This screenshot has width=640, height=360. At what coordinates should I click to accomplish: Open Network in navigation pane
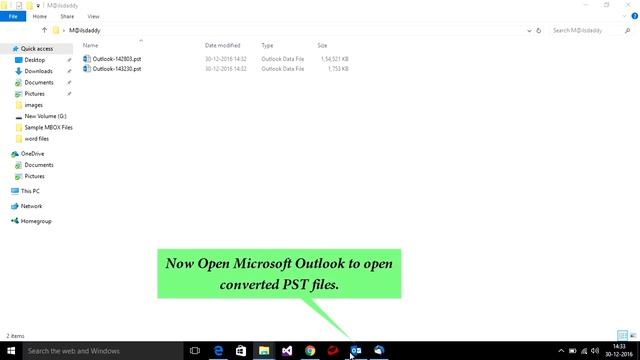(31, 206)
